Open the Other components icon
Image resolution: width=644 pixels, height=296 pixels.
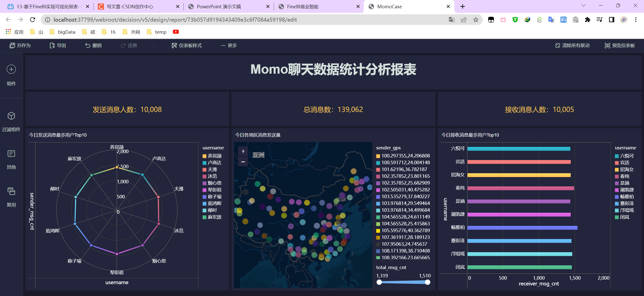(11, 154)
